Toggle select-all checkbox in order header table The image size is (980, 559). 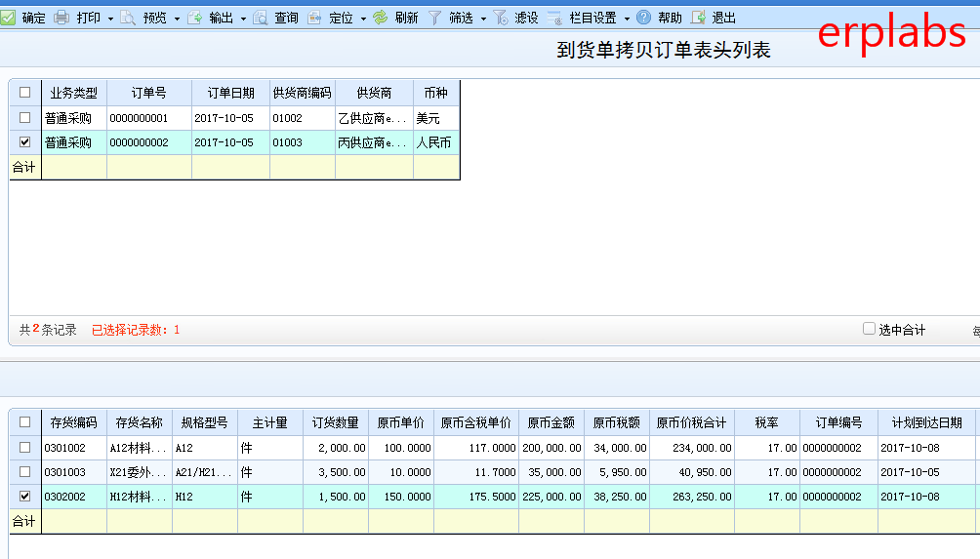coord(25,93)
